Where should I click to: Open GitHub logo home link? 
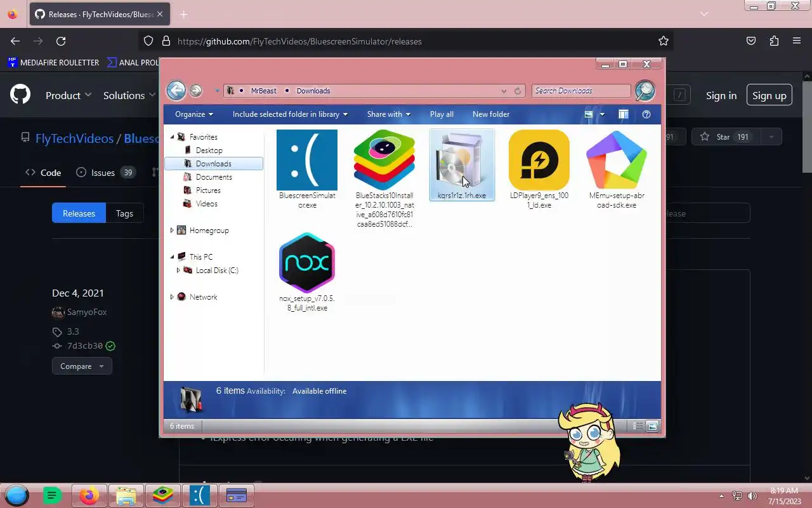[20, 95]
